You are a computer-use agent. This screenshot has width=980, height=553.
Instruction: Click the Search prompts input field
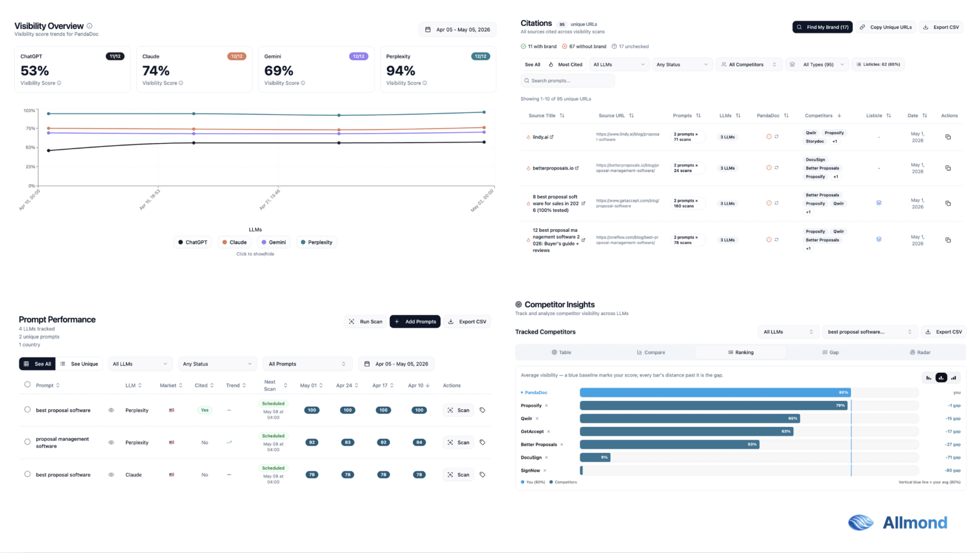click(x=568, y=81)
